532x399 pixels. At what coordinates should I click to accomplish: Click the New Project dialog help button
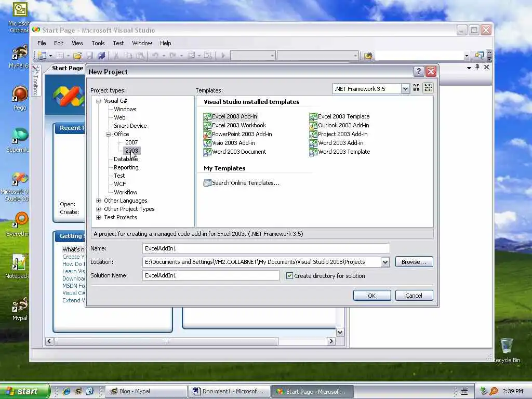tap(419, 71)
